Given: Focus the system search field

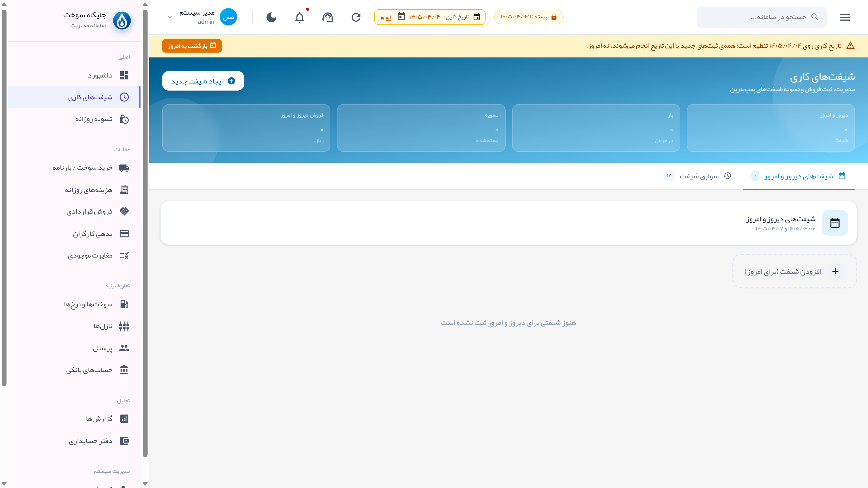Looking at the screenshot, I should pos(761,17).
